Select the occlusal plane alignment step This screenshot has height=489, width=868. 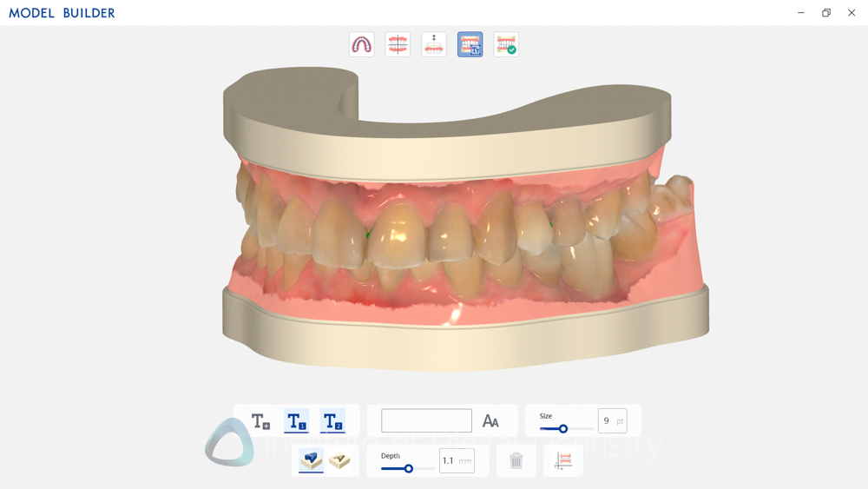click(x=398, y=44)
